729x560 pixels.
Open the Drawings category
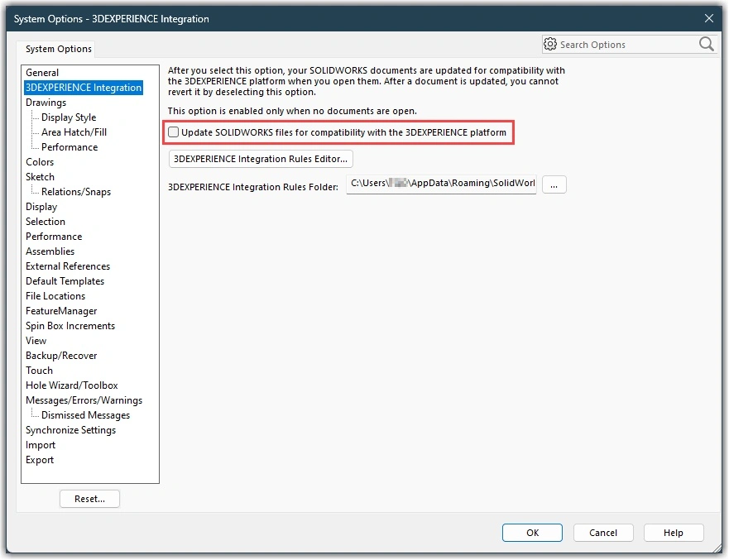coord(46,103)
